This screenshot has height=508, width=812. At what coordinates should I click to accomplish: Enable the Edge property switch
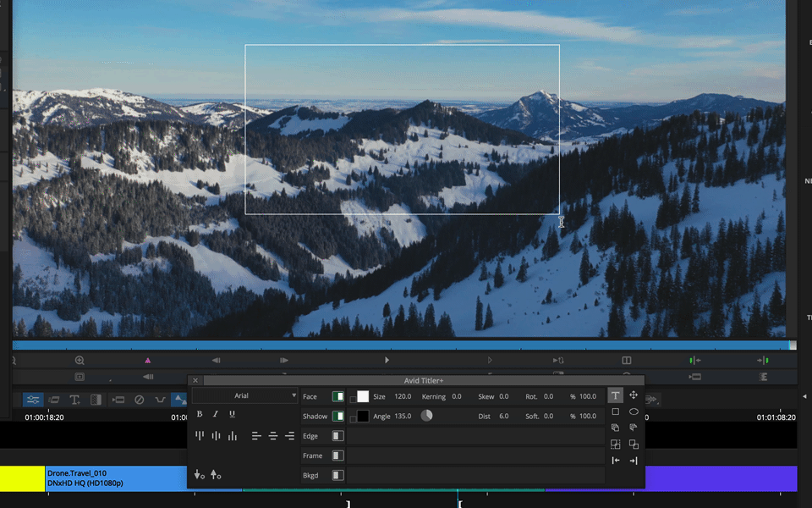pyautogui.click(x=337, y=436)
